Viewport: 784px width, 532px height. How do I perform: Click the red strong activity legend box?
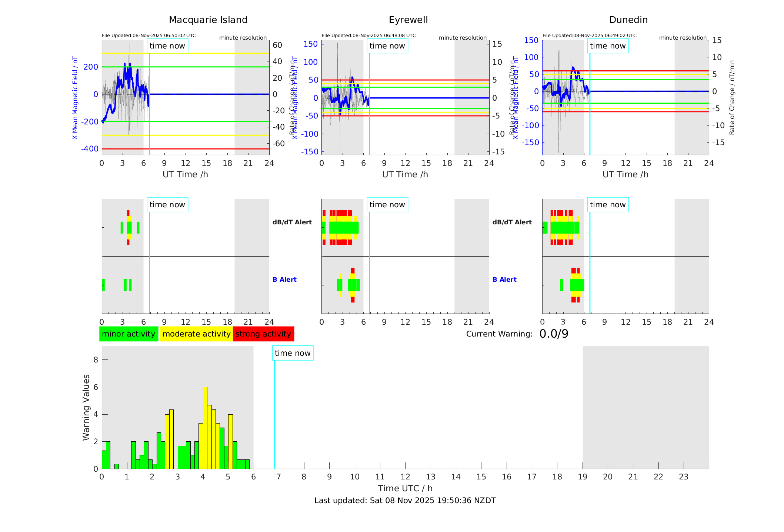[x=263, y=334]
